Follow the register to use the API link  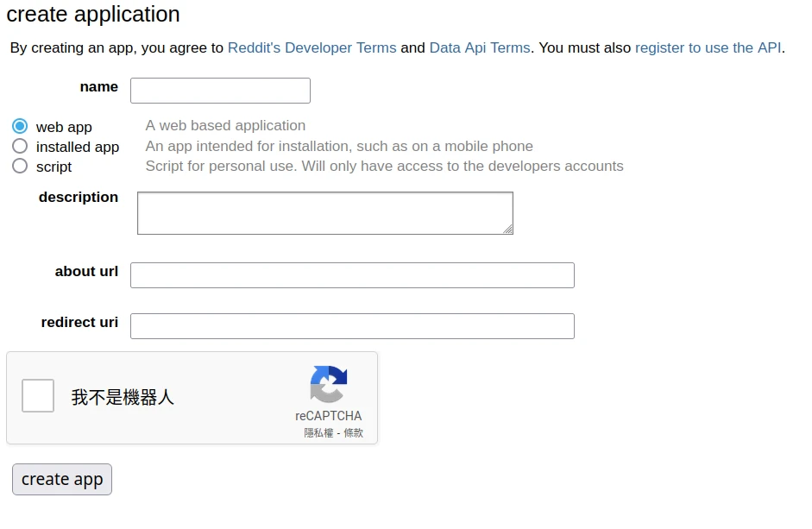(x=708, y=48)
